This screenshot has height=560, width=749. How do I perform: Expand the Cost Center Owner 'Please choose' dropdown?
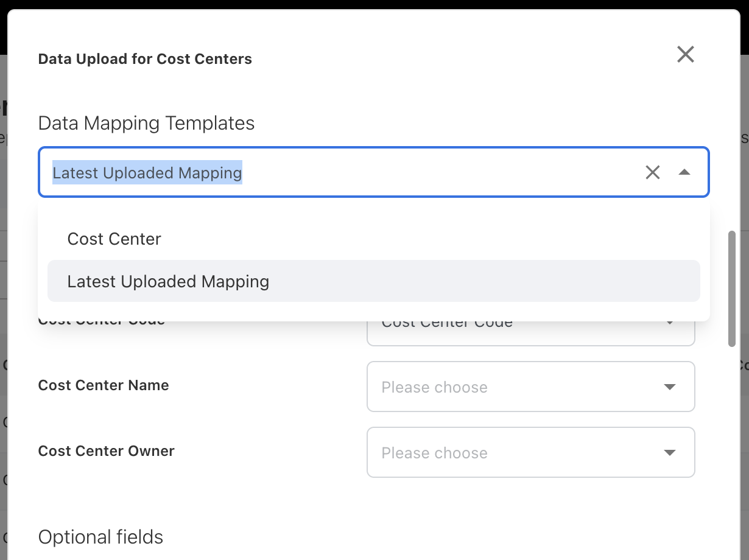pyautogui.click(x=518, y=453)
